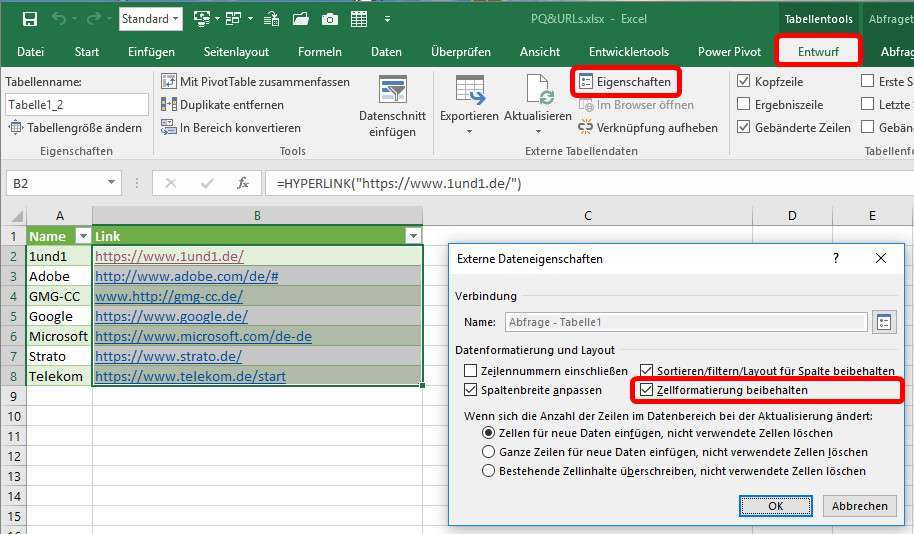The width and height of the screenshot is (914, 534).
Task: Insert a slicer with Datenschnitt einfügen
Action: (x=392, y=106)
